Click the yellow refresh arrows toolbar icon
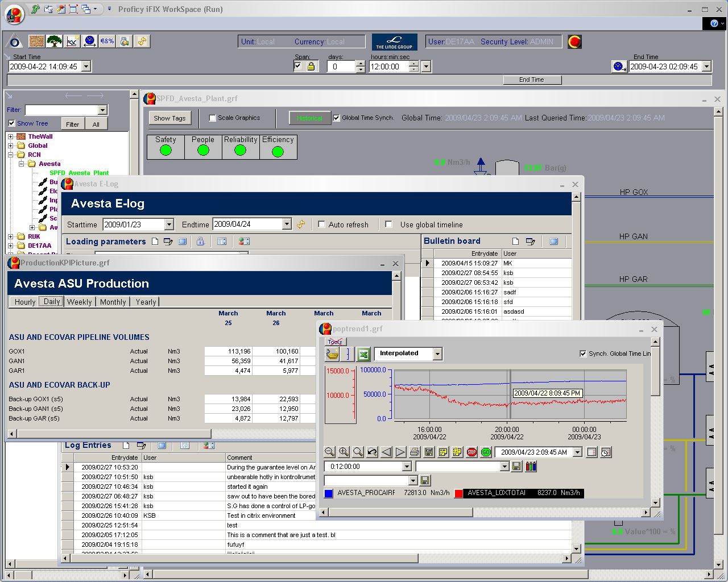Viewport: 728px width, 582px height. coord(142,41)
